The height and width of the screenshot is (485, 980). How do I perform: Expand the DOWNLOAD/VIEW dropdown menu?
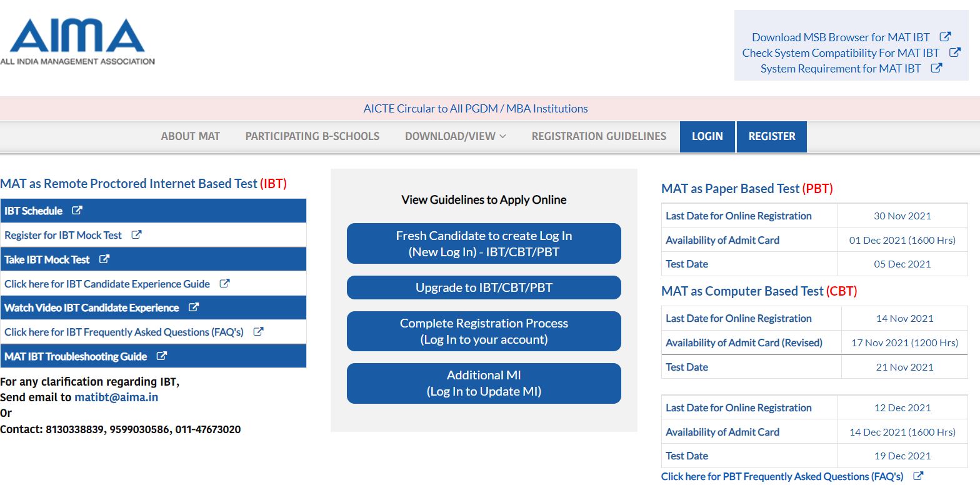click(455, 136)
